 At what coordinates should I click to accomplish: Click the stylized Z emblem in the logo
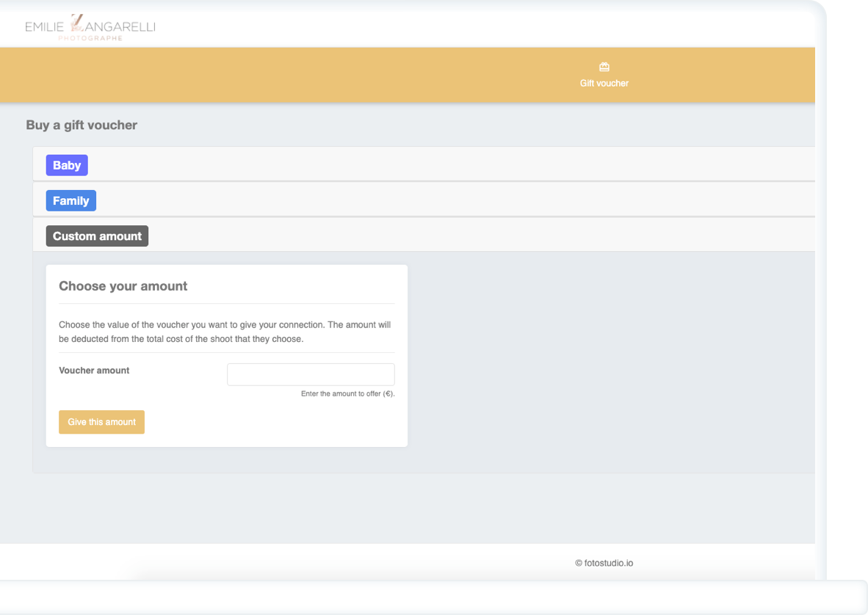[77, 23]
